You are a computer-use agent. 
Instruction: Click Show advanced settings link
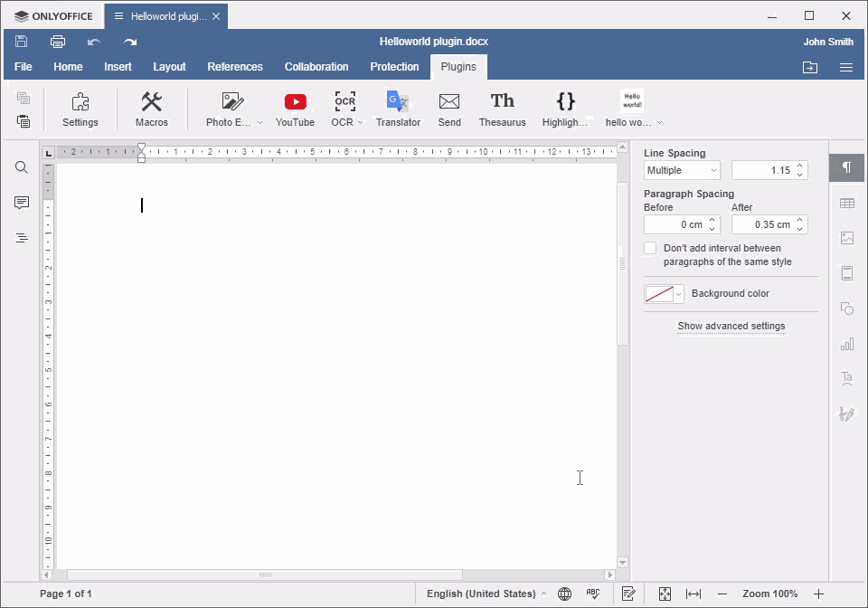point(731,326)
